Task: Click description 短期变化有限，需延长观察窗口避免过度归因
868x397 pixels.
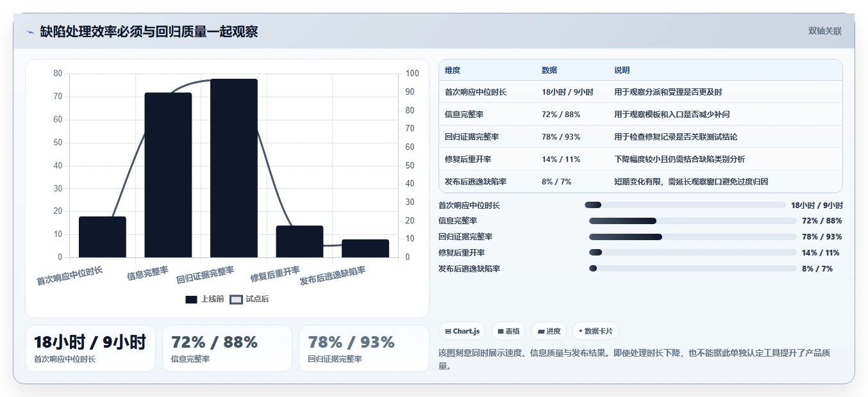Action: pyautogui.click(x=691, y=182)
